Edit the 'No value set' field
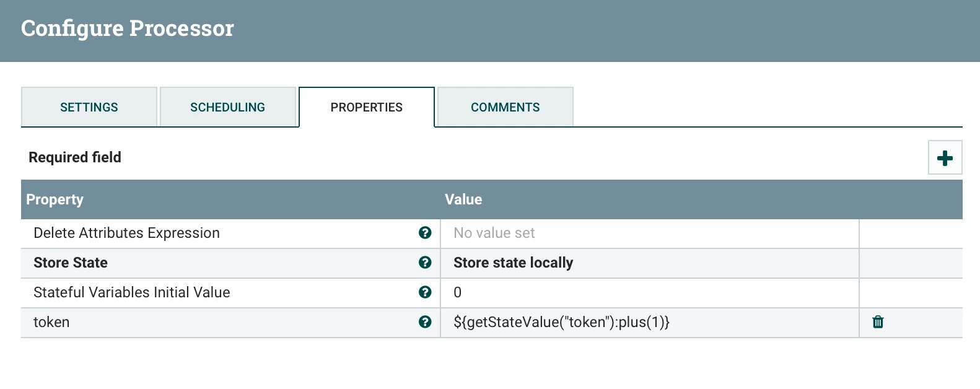The height and width of the screenshot is (389, 980). click(650, 234)
